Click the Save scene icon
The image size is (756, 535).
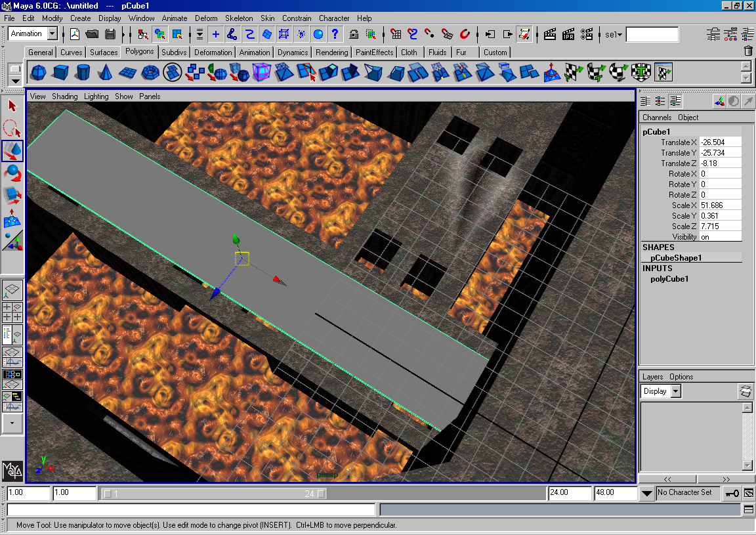point(110,34)
